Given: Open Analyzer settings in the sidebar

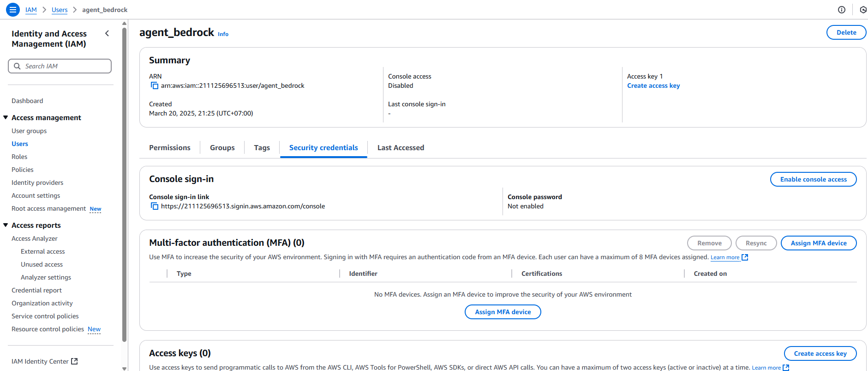Looking at the screenshot, I should tap(46, 277).
